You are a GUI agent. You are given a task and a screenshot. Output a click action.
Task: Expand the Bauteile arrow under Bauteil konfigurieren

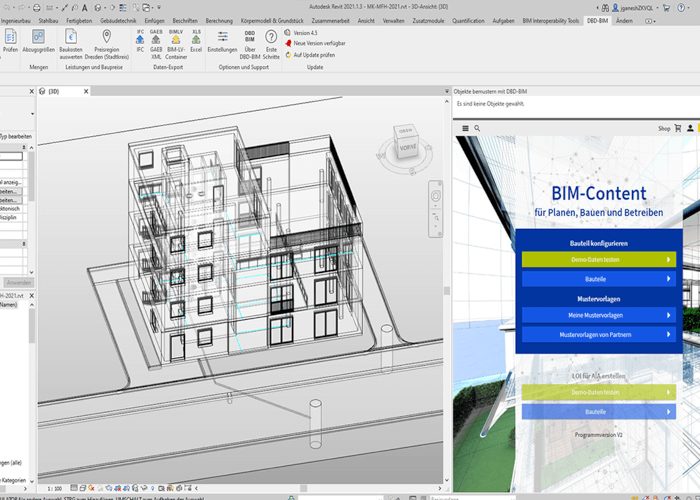(668, 279)
